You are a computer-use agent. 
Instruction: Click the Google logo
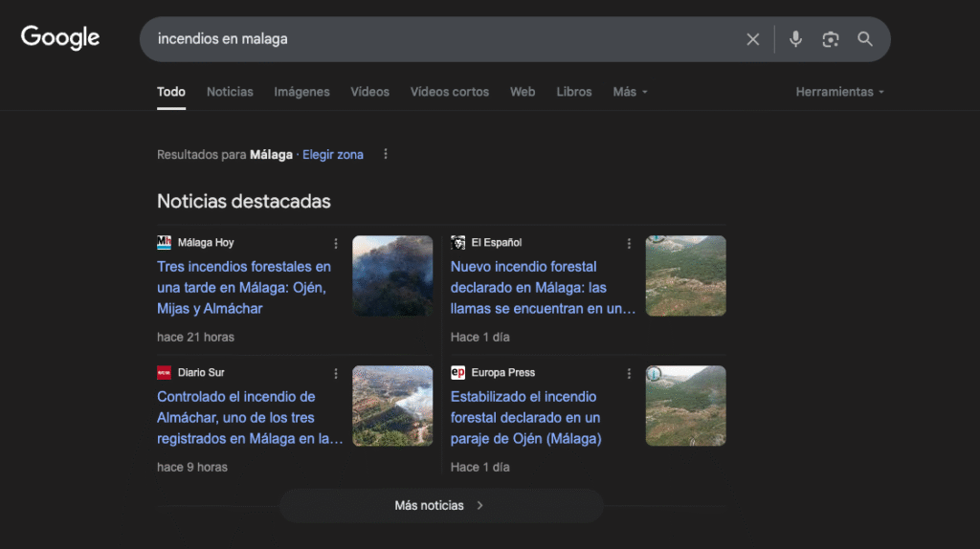60,37
